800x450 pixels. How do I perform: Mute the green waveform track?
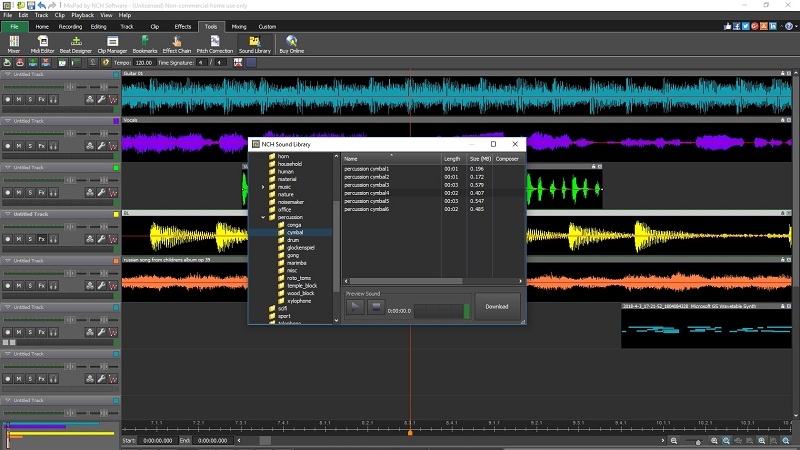point(19,192)
